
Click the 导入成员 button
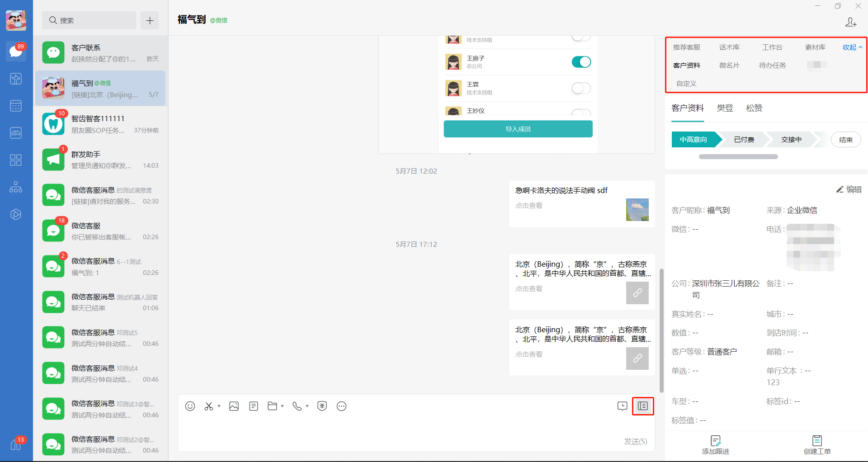coord(518,129)
